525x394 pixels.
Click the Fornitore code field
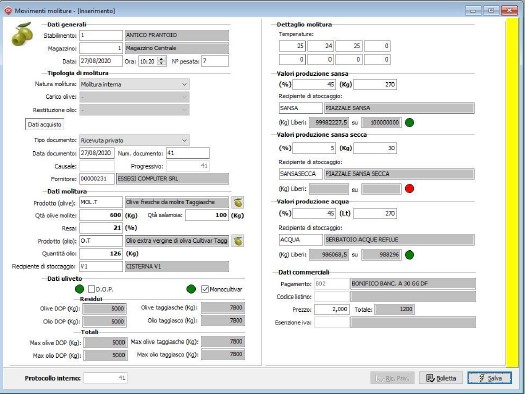97,179
